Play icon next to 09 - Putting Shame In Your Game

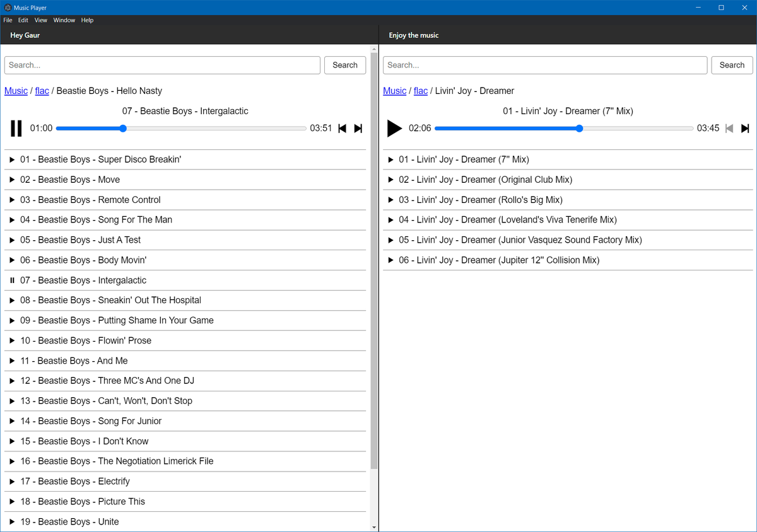(x=12, y=321)
